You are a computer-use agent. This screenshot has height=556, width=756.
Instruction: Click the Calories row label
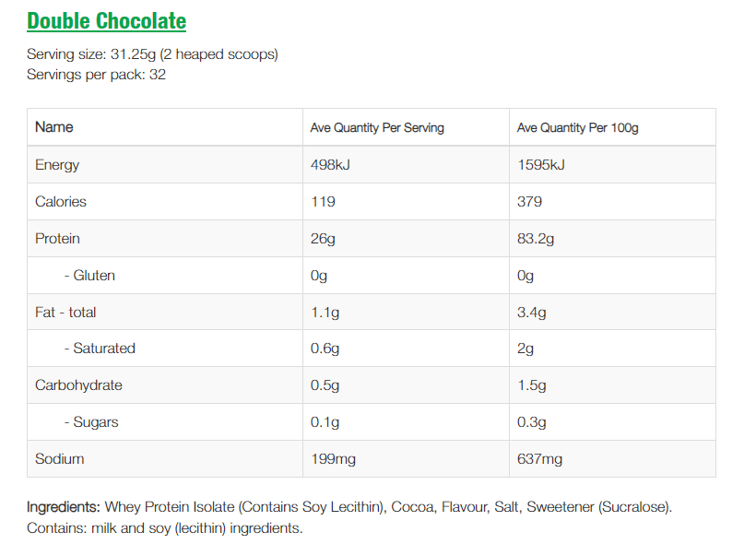tap(61, 202)
